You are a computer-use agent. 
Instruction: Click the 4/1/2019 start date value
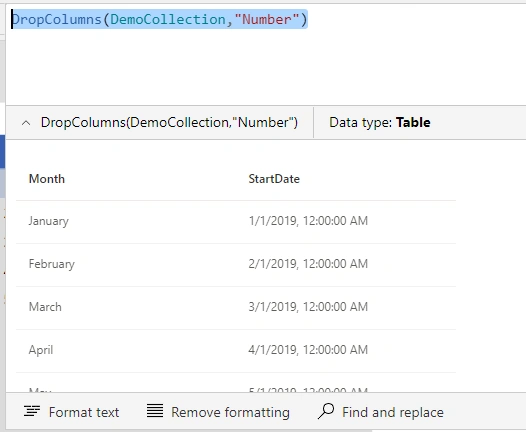click(308, 349)
